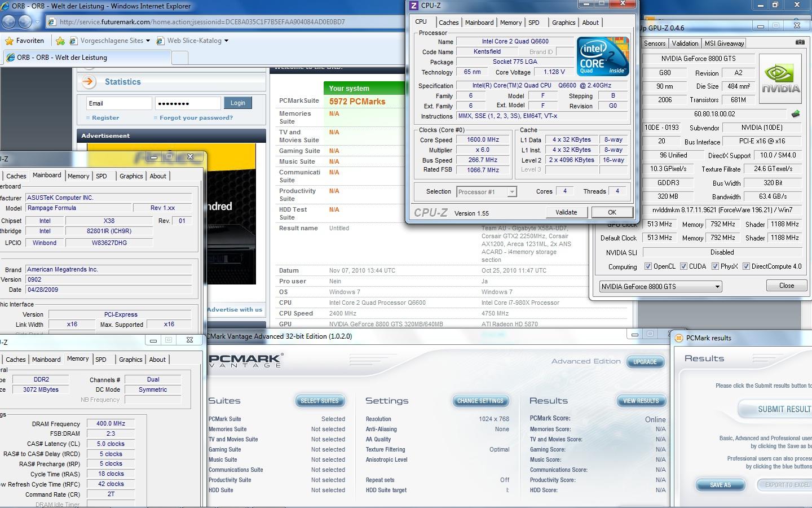Click the Web Slice-Katalog icon
812x508 pixels.
[x=160, y=41]
